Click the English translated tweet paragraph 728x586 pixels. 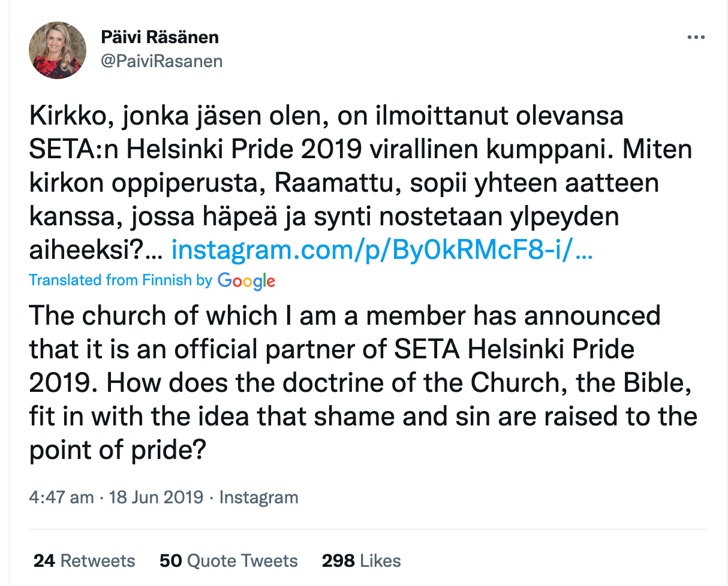[x=360, y=382]
